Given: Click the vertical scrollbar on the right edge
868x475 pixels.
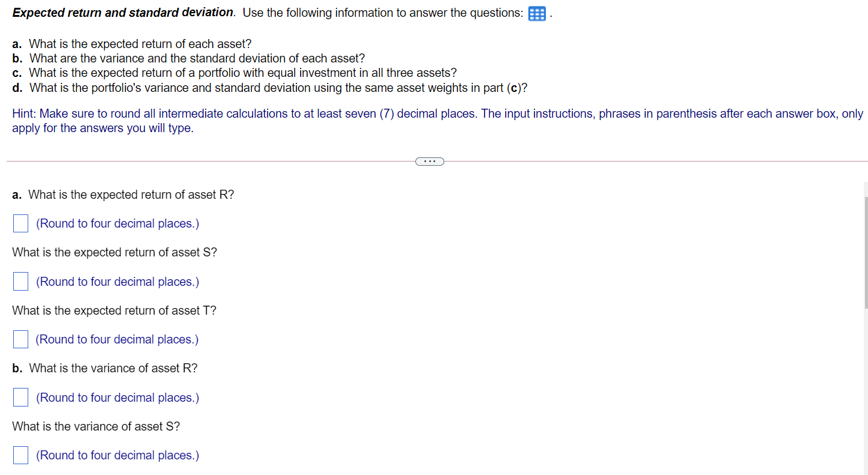Looking at the screenshot, I should (x=864, y=252).
